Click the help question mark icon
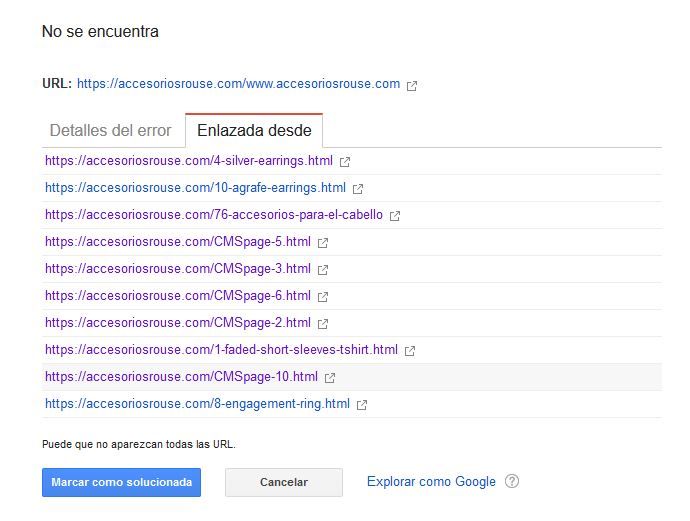The width and height of the screenshot is (690, 521). tap(512, 481)
